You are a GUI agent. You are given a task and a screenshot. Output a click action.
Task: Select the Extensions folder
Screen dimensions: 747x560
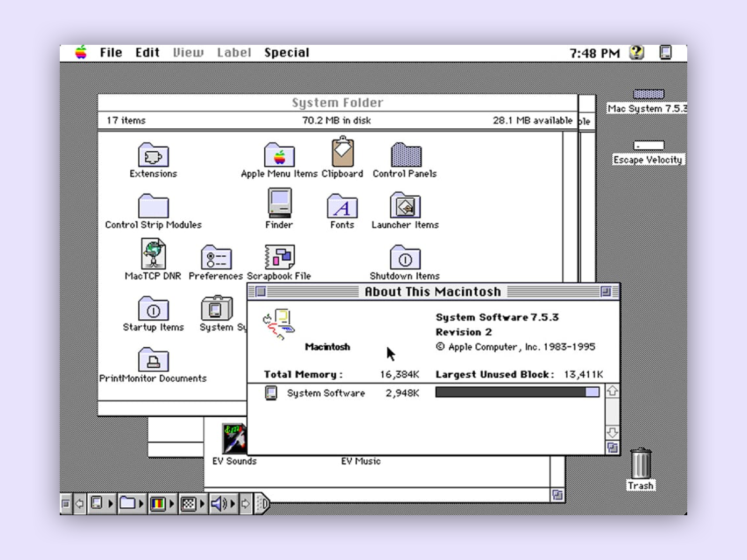(153, 155)
